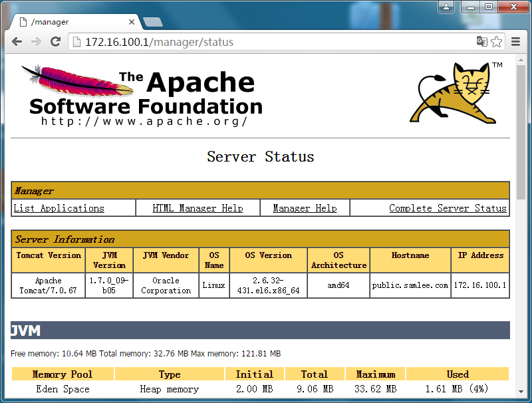Bookmark this page with the star icon
Screen dimensions: 532x403
(496, 41)
